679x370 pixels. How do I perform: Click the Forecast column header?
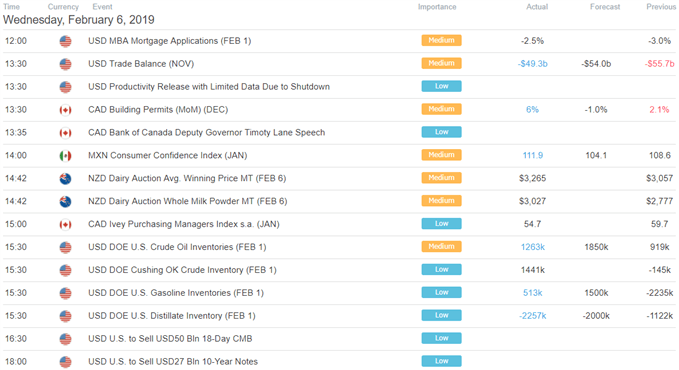605,7
